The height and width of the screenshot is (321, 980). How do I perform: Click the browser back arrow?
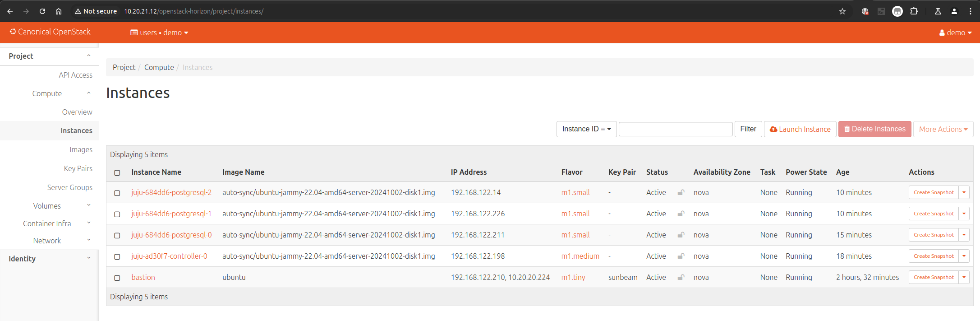pyautogui.click(x=10, y=11)
